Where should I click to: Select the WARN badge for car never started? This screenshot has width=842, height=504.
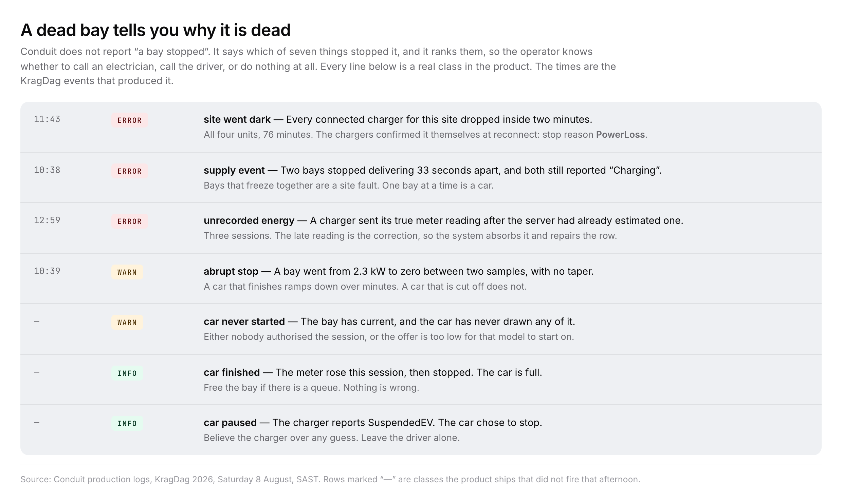[127, 322]
